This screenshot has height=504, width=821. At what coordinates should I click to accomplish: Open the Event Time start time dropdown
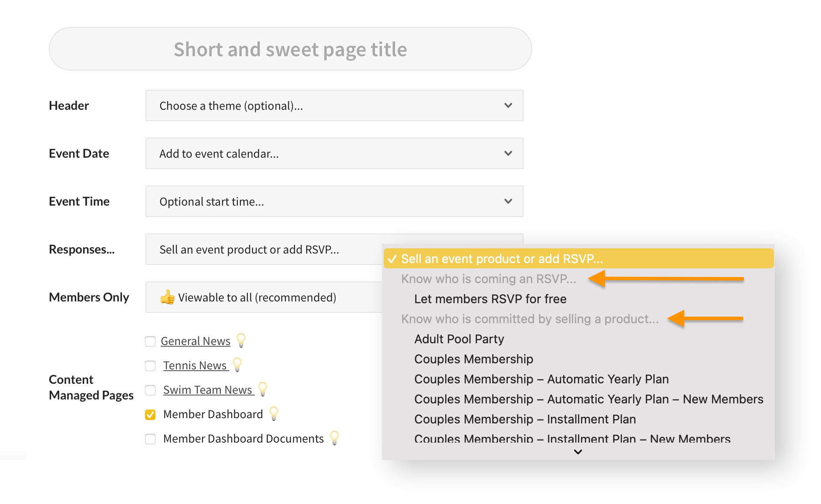pyautogui.click(x=334, y=201)
